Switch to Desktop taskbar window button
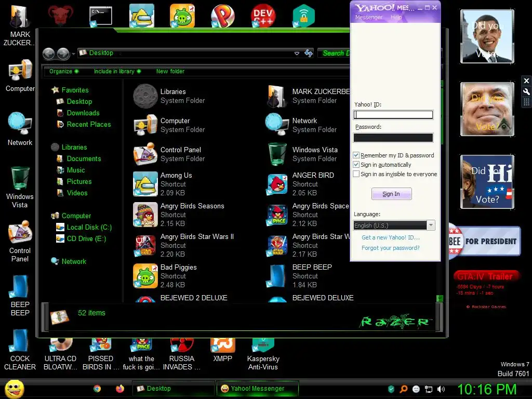The width and height of the screenshot is (532, 399). coord(174,389)
